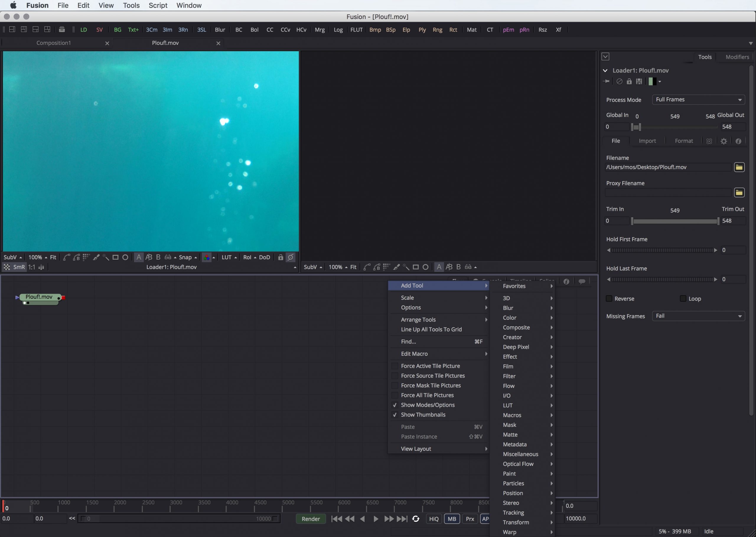Click the print/bin icon in main toolbar
This screenshot has height=537, width=756.
coord(62,30)
